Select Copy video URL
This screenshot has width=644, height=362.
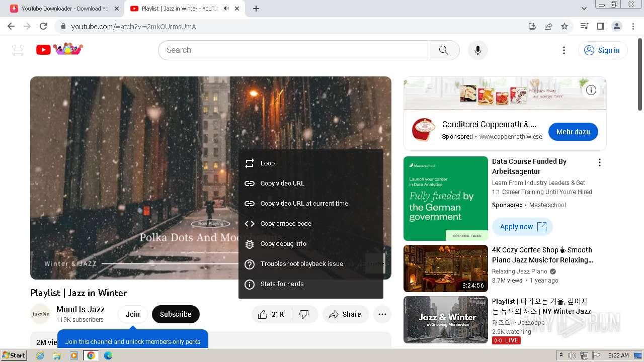pos(311,184)
